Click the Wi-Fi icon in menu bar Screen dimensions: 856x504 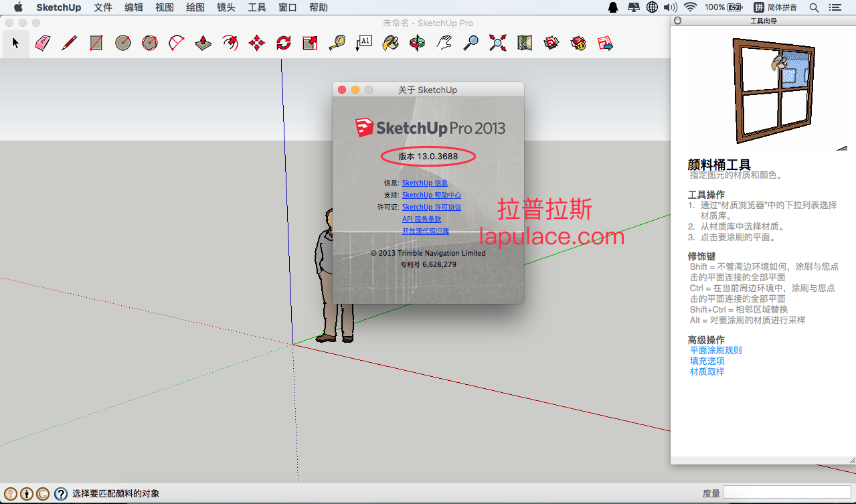pos(689,7)
